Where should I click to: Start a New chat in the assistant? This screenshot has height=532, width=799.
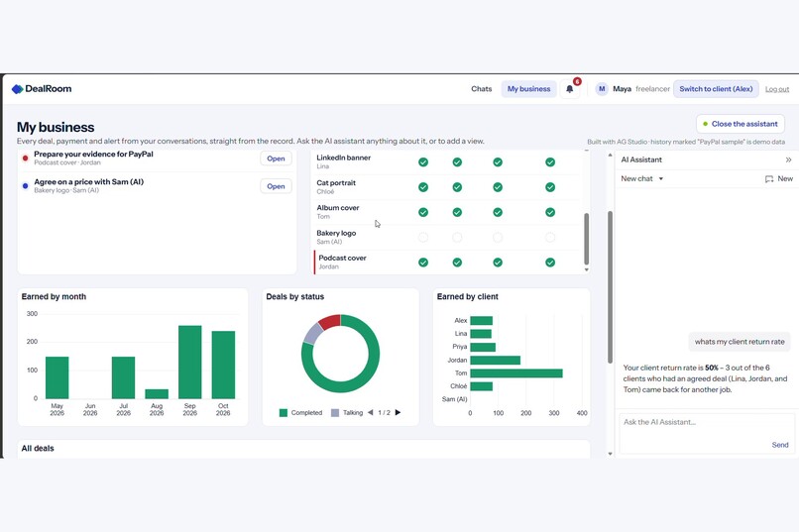(779, 178)
